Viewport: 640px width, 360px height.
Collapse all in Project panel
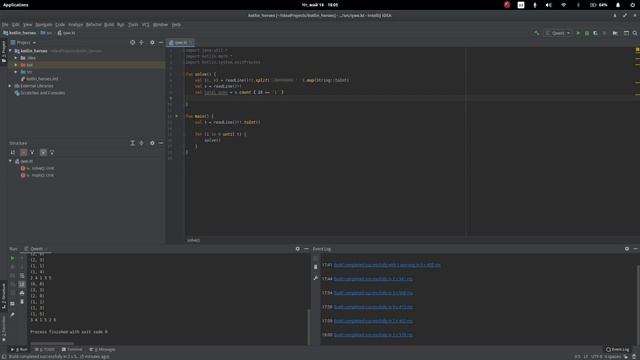141,42
